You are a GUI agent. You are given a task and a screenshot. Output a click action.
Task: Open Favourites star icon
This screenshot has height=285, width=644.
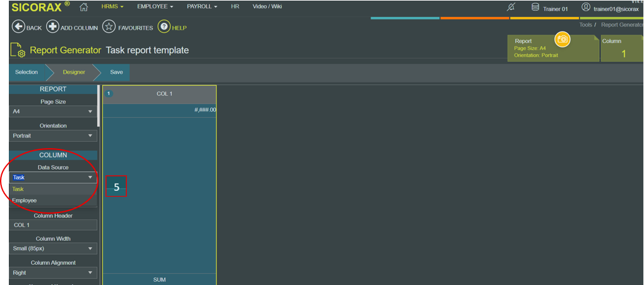pyautogui.click(x=109, y=27)
